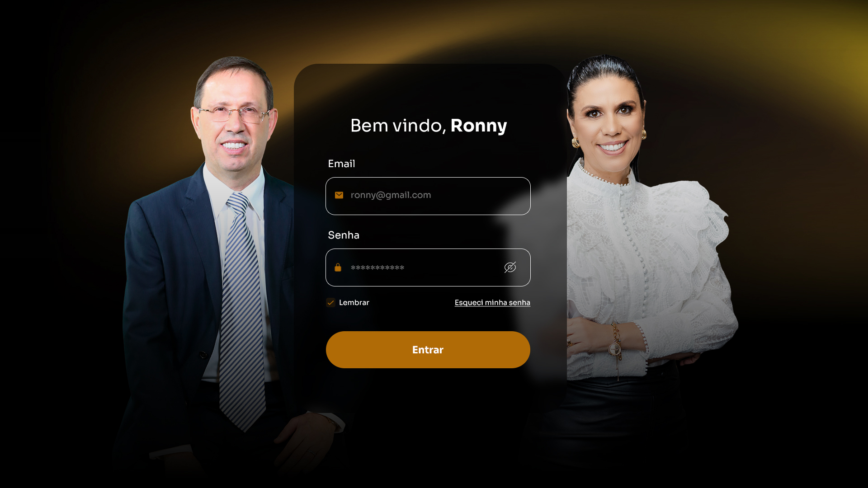Click the woman's gold wristwatch
The height and width of the screenshot is (488, 868).
[x=615, y=349]
